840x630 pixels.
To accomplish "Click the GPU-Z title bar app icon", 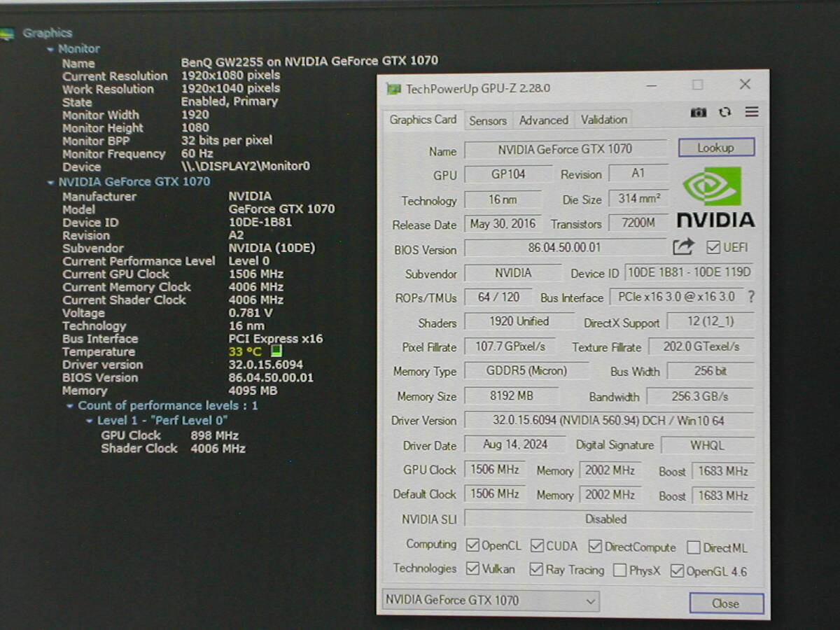I will [394, 88].
